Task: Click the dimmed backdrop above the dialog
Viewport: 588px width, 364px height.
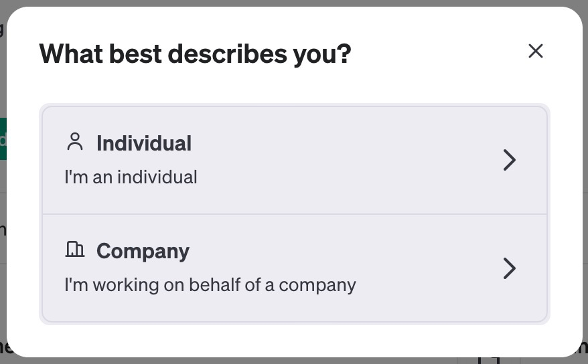Action: 294,3
